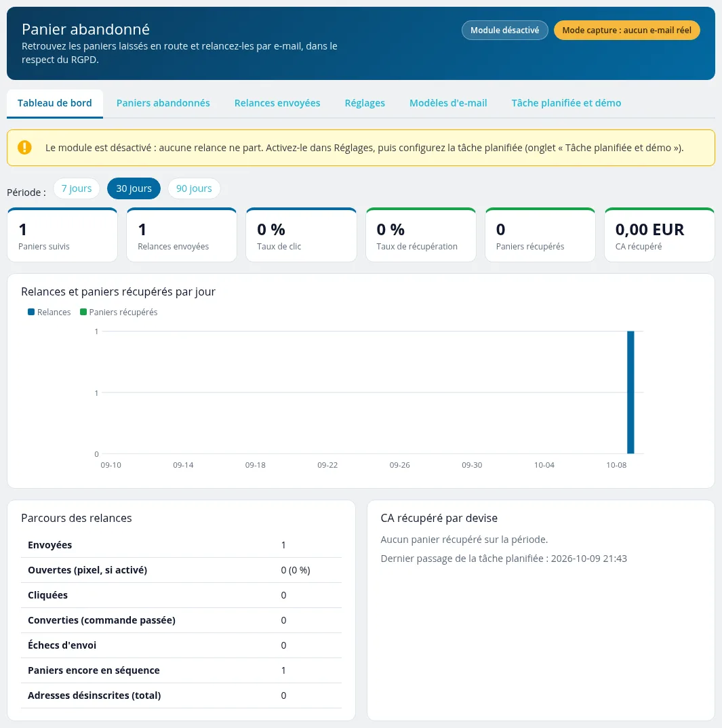Click the Taux de récupération card
Image resolution: width=722 pixels, height=728 pixels.
tap(421, 235)
